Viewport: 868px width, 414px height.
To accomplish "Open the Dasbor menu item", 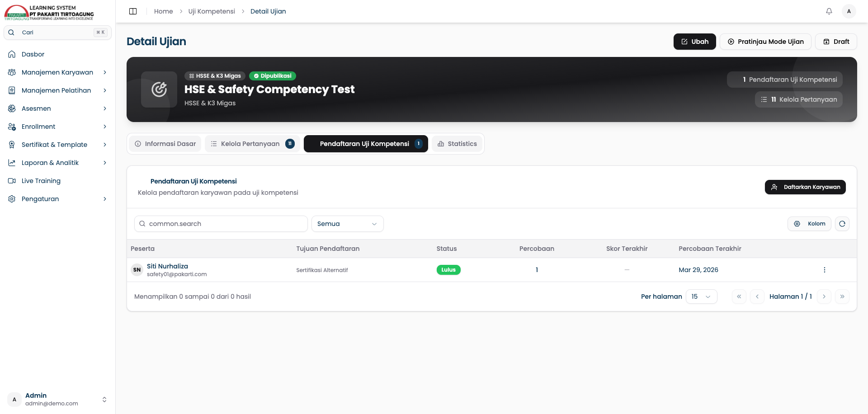I will [57, 54].
